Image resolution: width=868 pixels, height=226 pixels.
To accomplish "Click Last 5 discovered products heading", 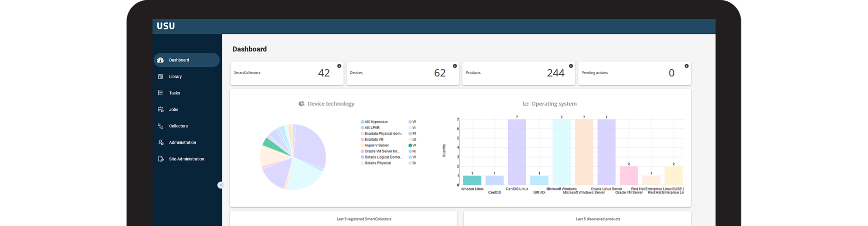I will [598, 219].
